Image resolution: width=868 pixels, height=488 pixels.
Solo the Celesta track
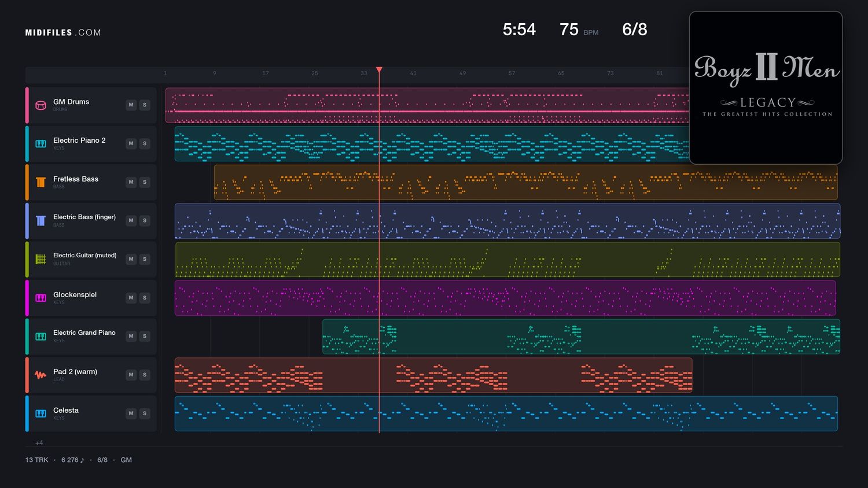[145, 413]
